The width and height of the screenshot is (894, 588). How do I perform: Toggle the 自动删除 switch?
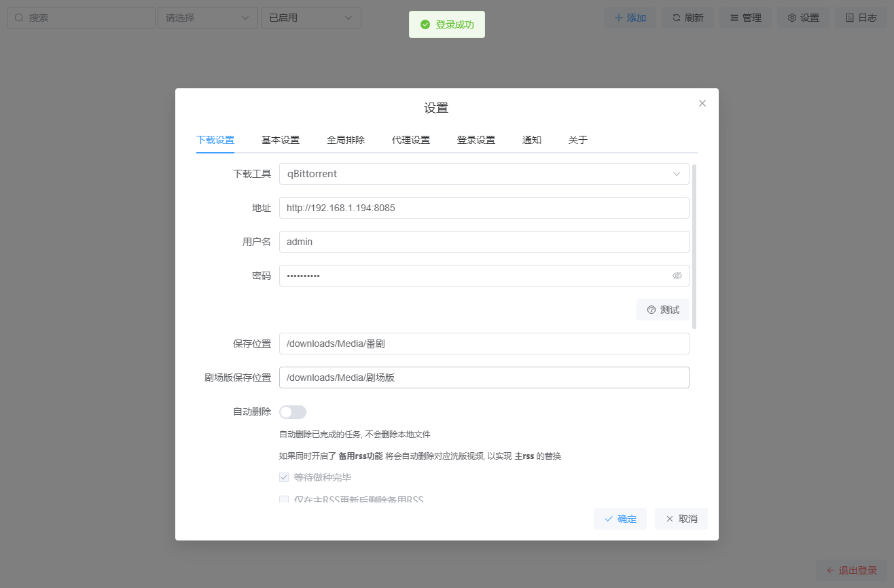(293, 412)
